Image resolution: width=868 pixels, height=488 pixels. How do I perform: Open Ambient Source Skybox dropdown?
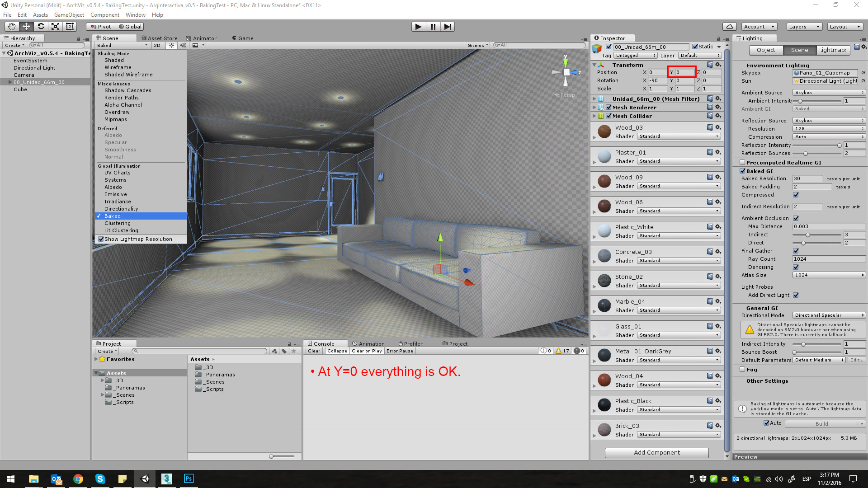[829, 93]
